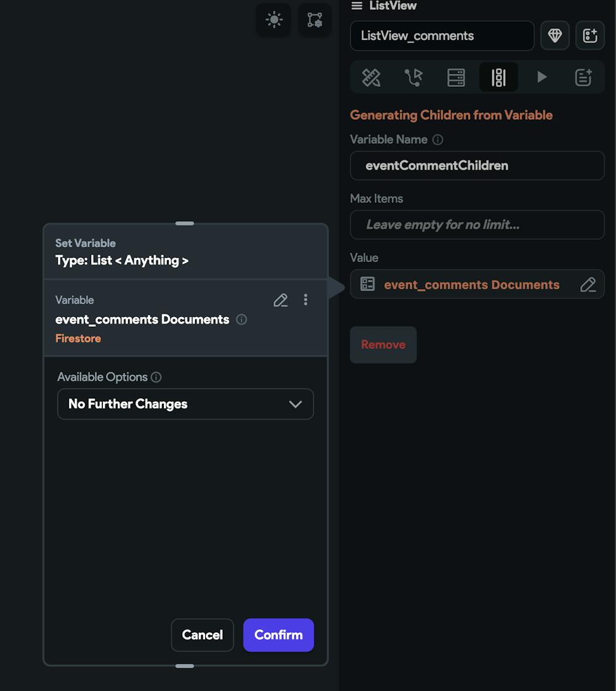Click info icon next to Variable Name

[x=438, y=140]
